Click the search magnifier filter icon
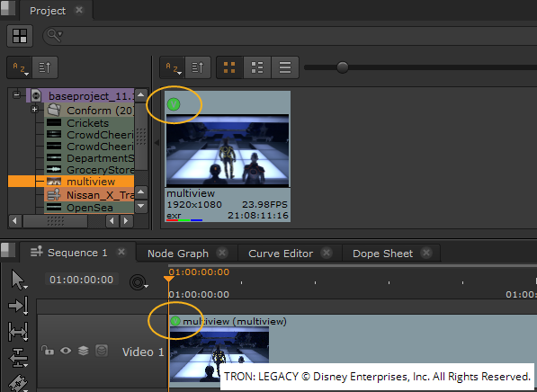The image size is (537, 392). coord(55,35)
